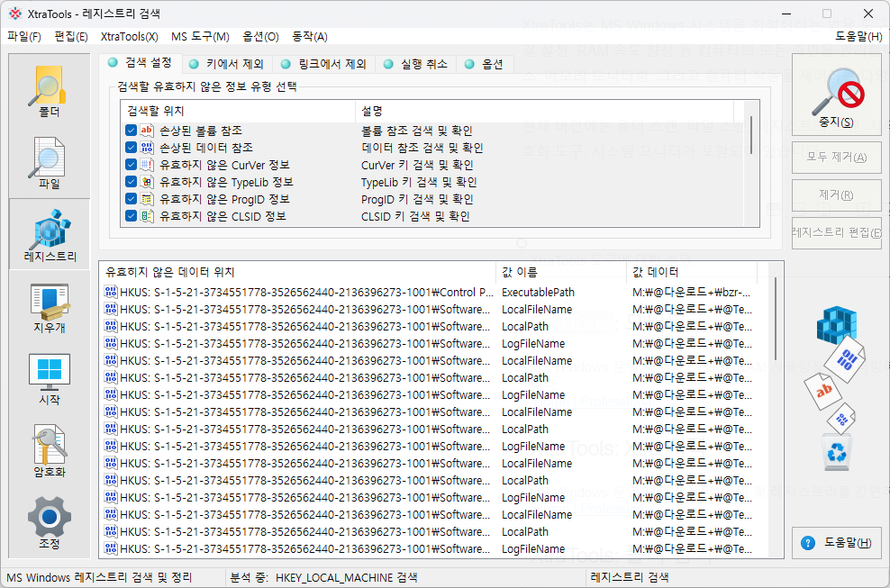The image size is (890, 588).
Task: Open the 도움말(H) menu in menu bar
Action: coord(858,36)
